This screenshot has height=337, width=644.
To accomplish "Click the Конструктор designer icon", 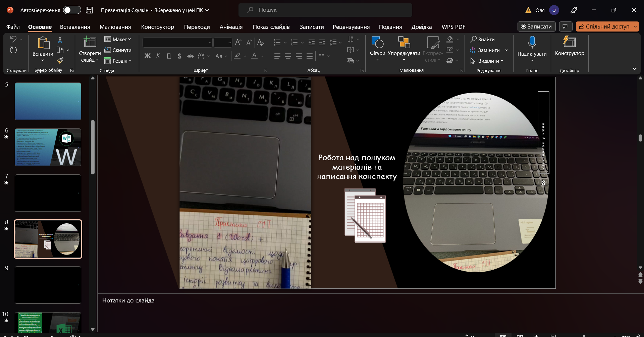I will tap(569, 42).
